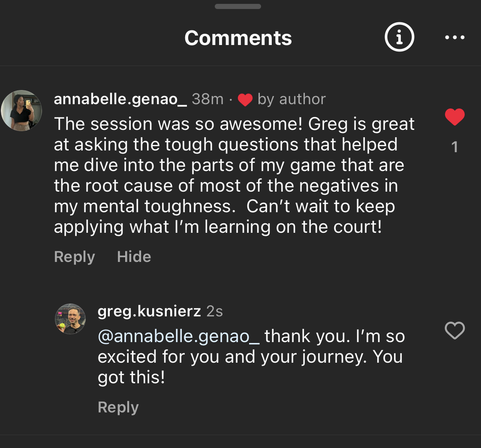Image resolution: width=481 pixels, height=448 pixels.
Task: Tap the @annabelle.genao_ mention in the reply
Action: pyautogui.click(x=179, y=337)
